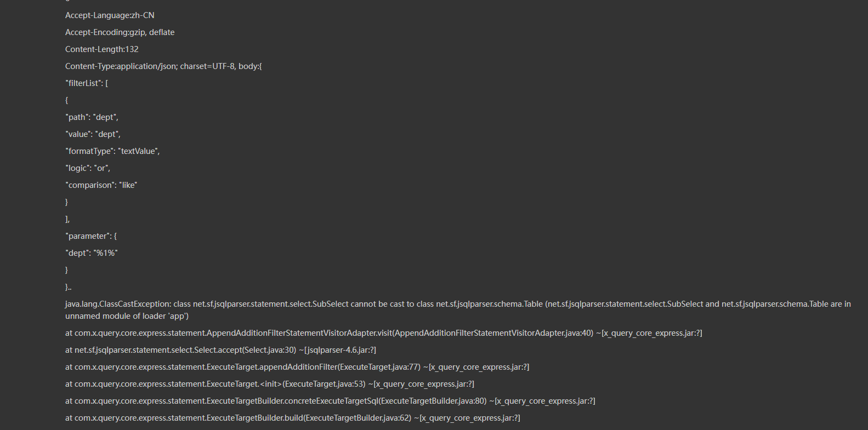Click the "dept": "%1%" line
868x430 pixels.
(92, 253)
